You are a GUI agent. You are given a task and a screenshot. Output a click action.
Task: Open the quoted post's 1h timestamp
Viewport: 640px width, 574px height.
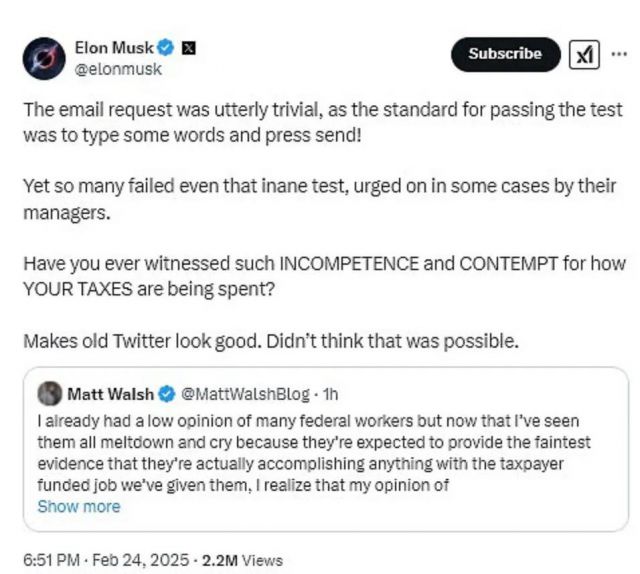330,394
